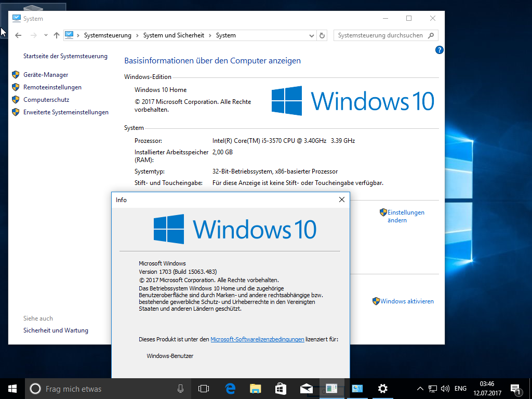Viewport: 532px width, 399px height.
Task: Open Computerschutz settings
Action: pos(46,100)
